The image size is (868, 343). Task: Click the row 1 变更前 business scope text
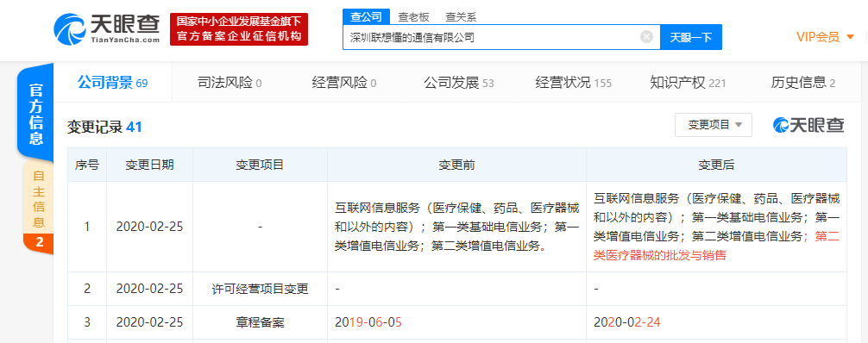456,227
